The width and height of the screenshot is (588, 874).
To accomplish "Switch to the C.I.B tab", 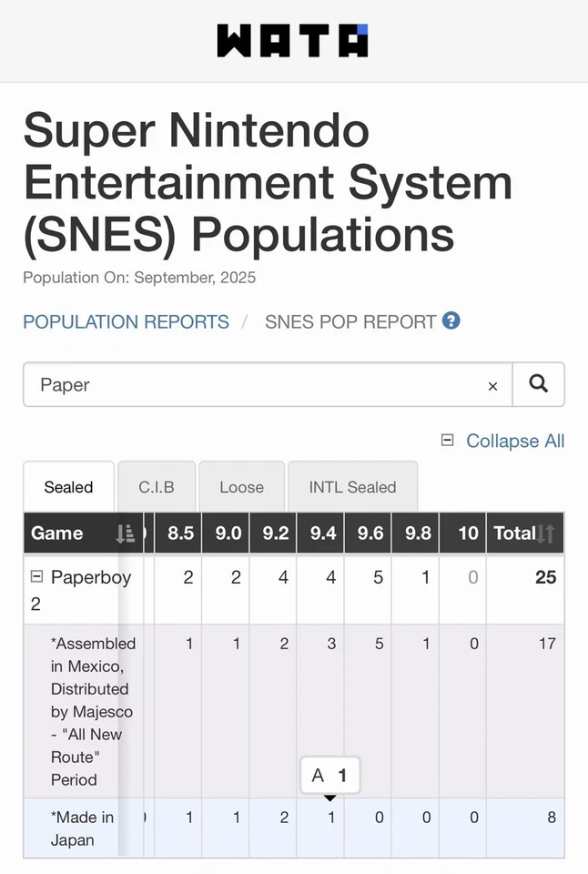I will click(x=157, y=487).
